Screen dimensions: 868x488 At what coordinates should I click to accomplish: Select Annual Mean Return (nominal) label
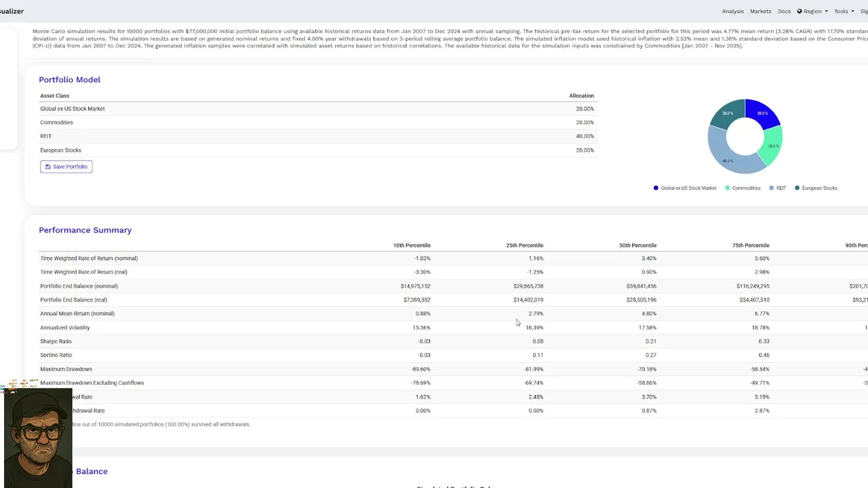click(77, 314)
